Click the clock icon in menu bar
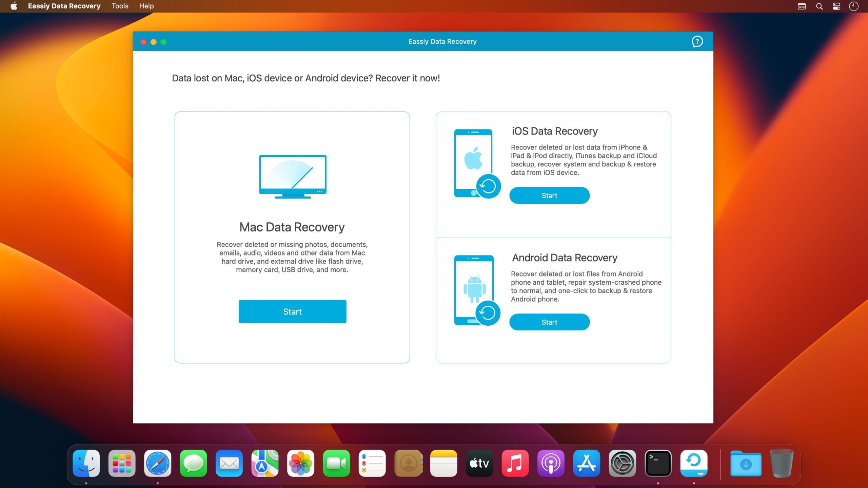The width and height of the screenshot is (868, 488). click(x=854, y=6)
